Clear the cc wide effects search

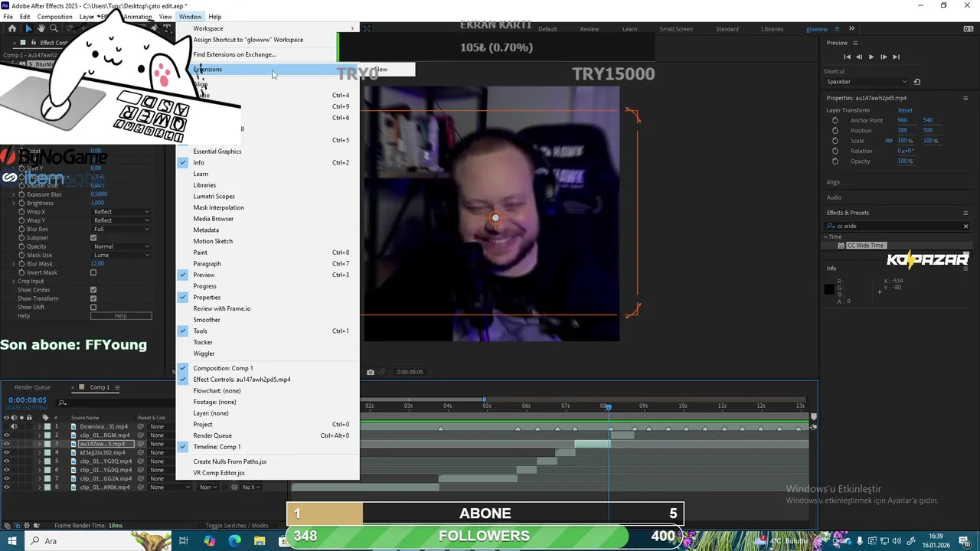point(965,227)
